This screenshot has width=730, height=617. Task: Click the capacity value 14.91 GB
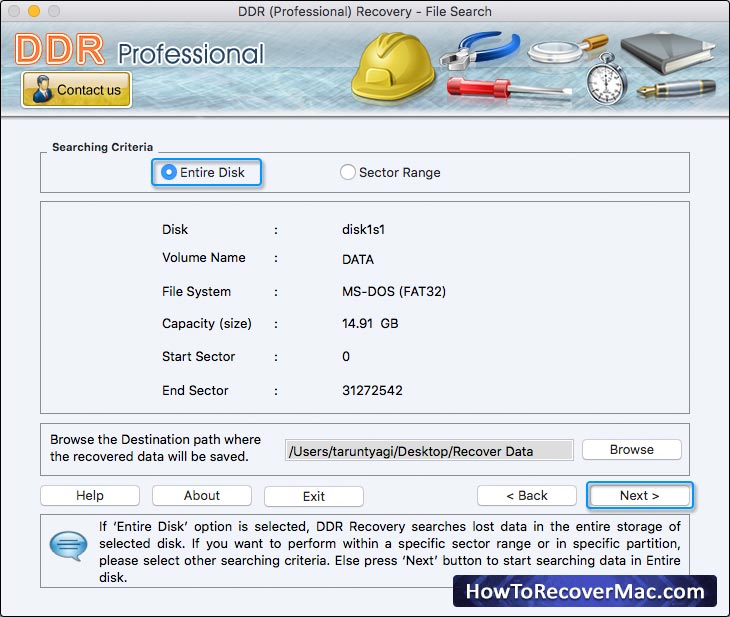370,324
